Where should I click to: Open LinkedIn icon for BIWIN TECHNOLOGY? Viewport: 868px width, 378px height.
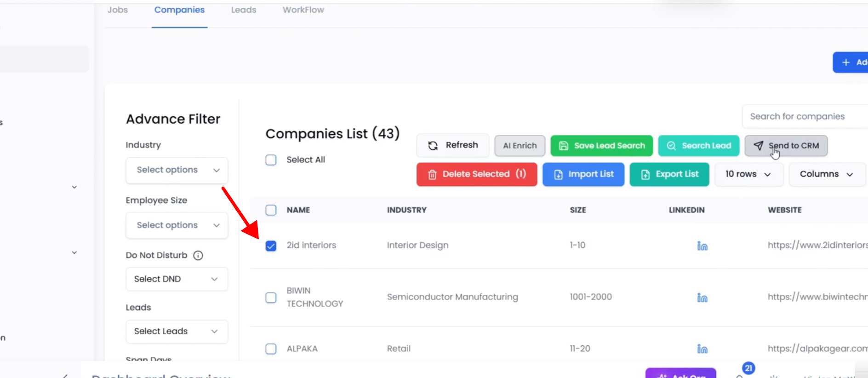point(702,298)
